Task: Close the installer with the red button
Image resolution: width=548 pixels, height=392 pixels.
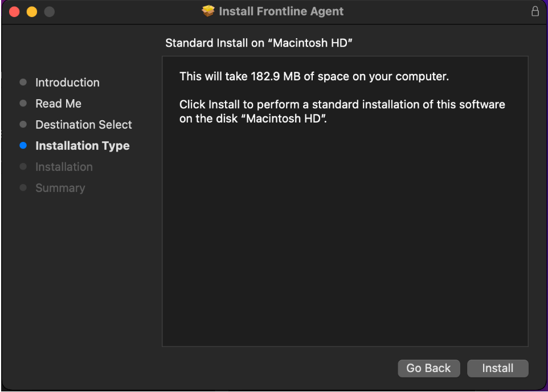Action: pyautogui.click(x=14, y=11)
